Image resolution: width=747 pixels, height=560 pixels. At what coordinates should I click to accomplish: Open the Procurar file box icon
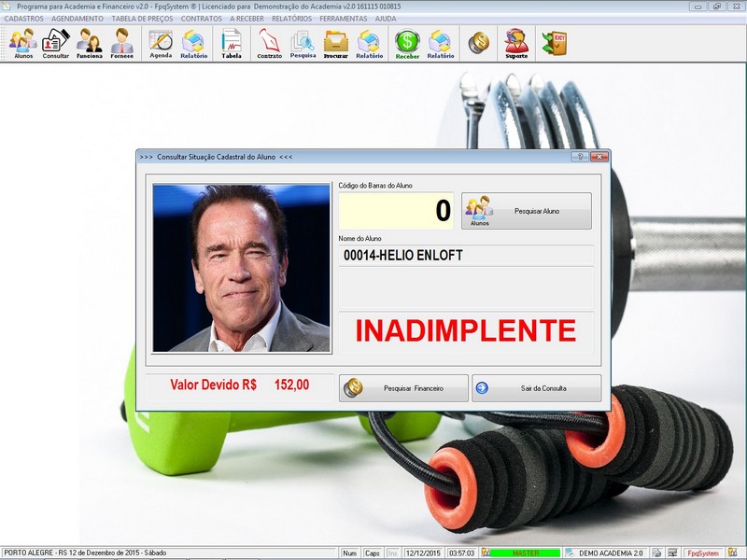336,43
